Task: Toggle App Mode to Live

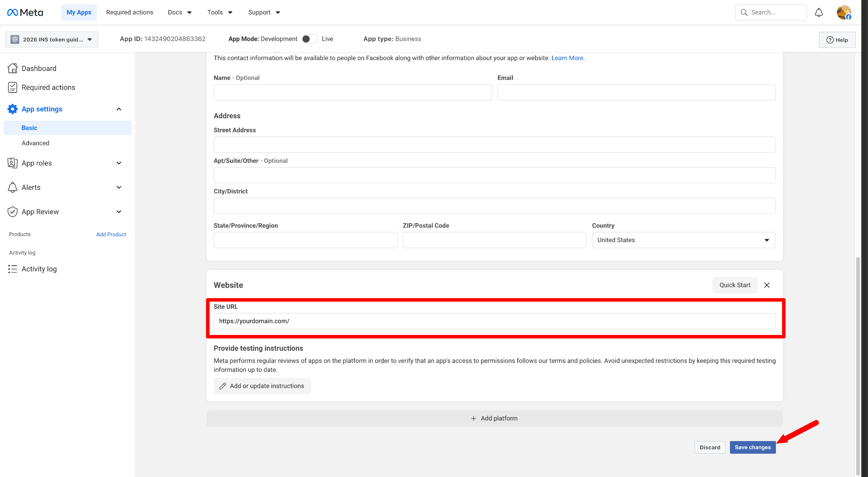Action: [309, 39]
